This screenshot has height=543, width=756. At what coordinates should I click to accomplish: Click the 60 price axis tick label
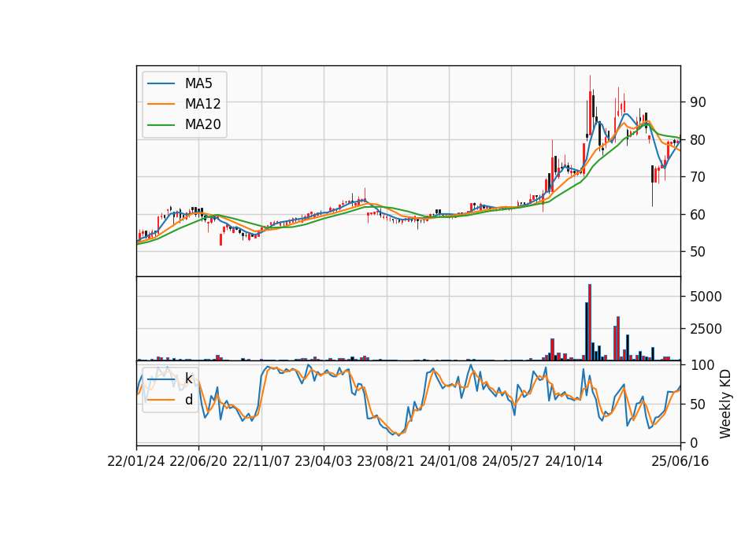tap(699, 214)
